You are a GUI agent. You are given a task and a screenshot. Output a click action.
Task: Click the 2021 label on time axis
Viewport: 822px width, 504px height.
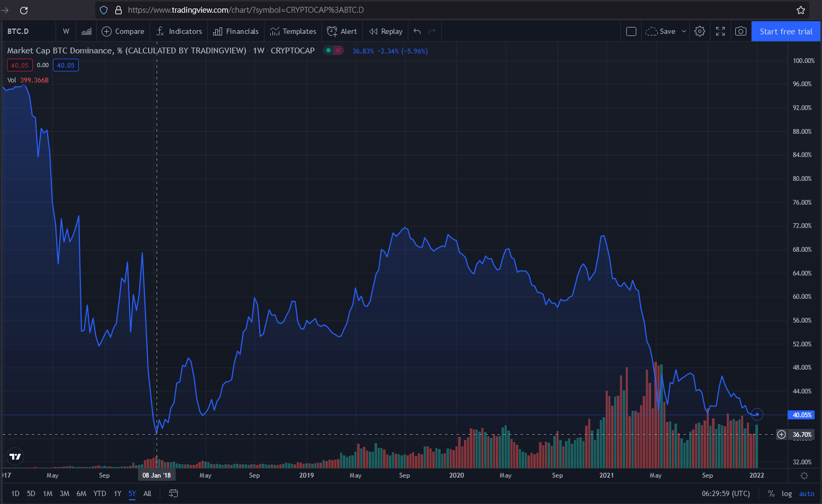click(x=607, y=475)
